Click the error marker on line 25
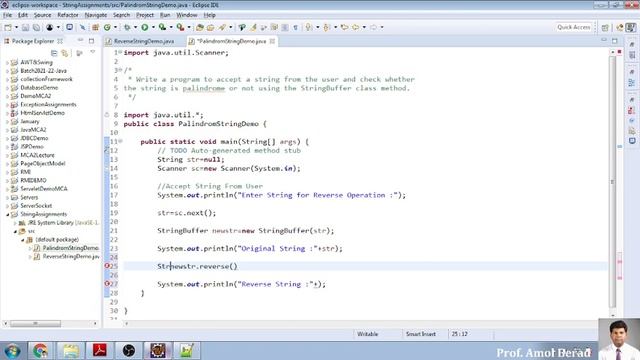Viewport: 640px width, 360px height. pyautogui.click(x=107, y=266)
